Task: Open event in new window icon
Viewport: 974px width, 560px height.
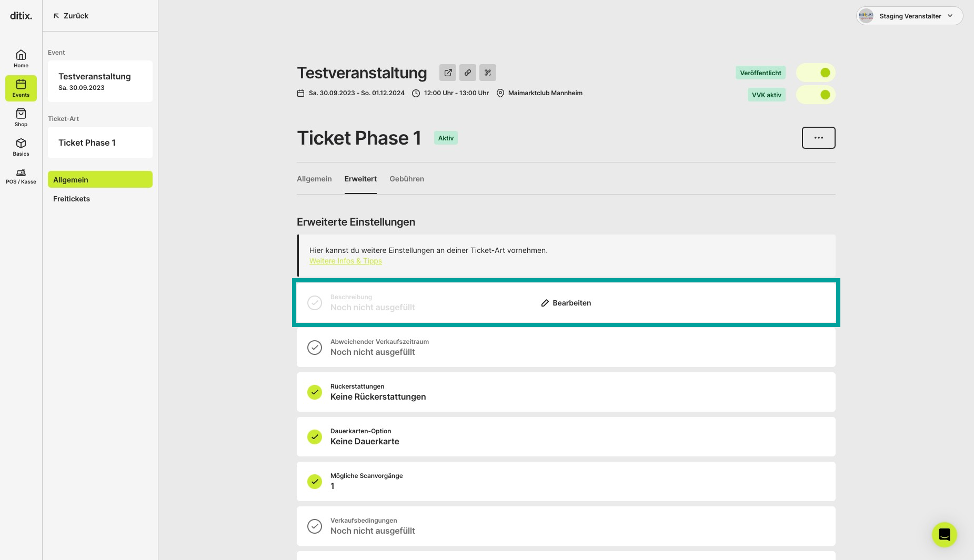Action: (448, 73)
